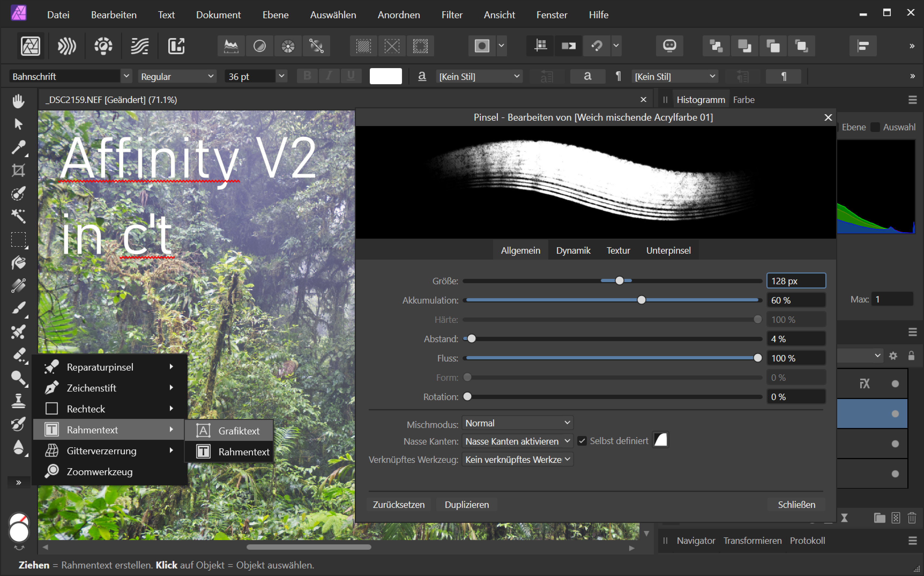Viewport: 924px width, 576px height.
Task: Expand the Bahnschrift font family dropdown
Action: [126, 76]
